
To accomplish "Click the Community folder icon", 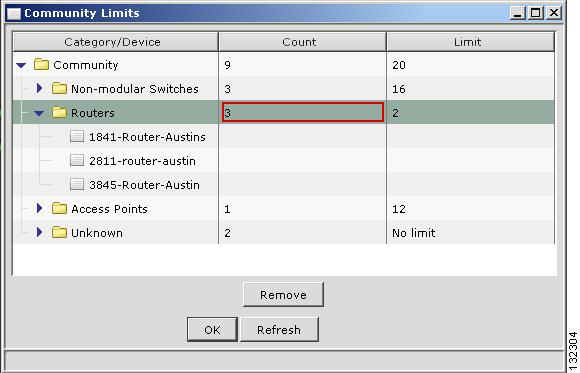I will pyautogui.click(x=41, y=65).
